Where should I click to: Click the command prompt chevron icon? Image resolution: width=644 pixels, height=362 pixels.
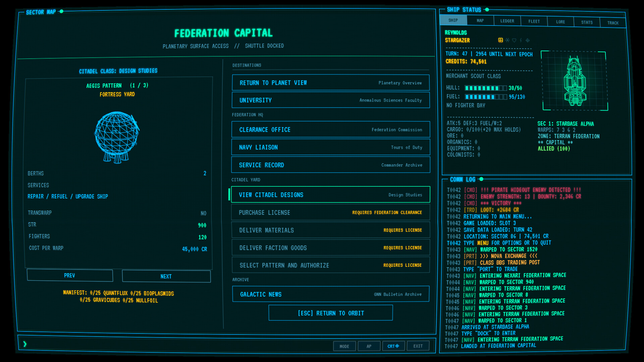(25, 344)
